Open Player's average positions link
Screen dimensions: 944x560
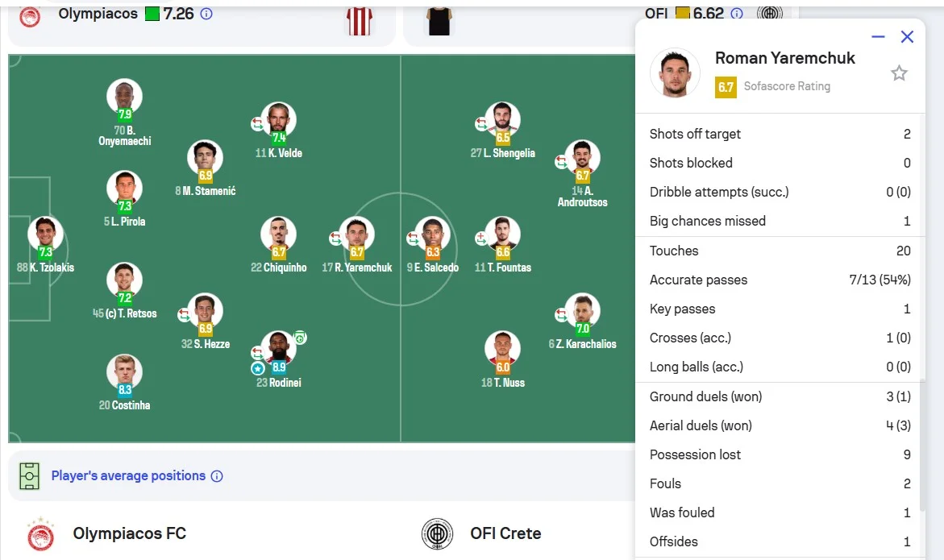tap(128, 475)
